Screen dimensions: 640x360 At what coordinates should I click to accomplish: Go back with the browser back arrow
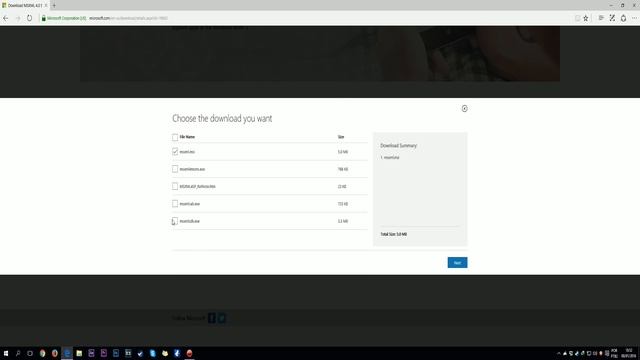tap(6, 18)
